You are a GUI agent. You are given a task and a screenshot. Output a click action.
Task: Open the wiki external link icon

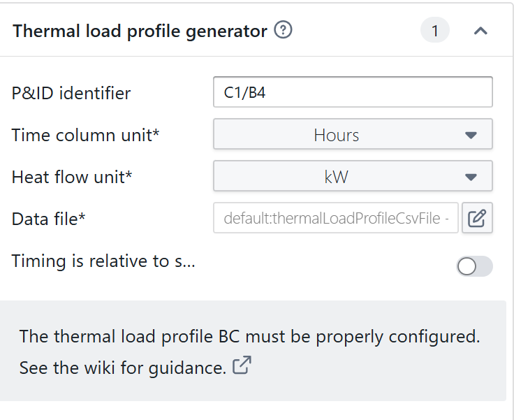tap(241, 366)
